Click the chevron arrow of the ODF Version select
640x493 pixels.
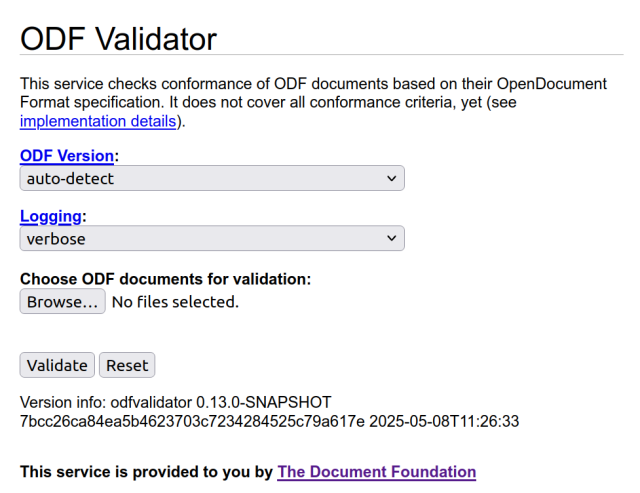pyautogui.click(x=390, y=179)
